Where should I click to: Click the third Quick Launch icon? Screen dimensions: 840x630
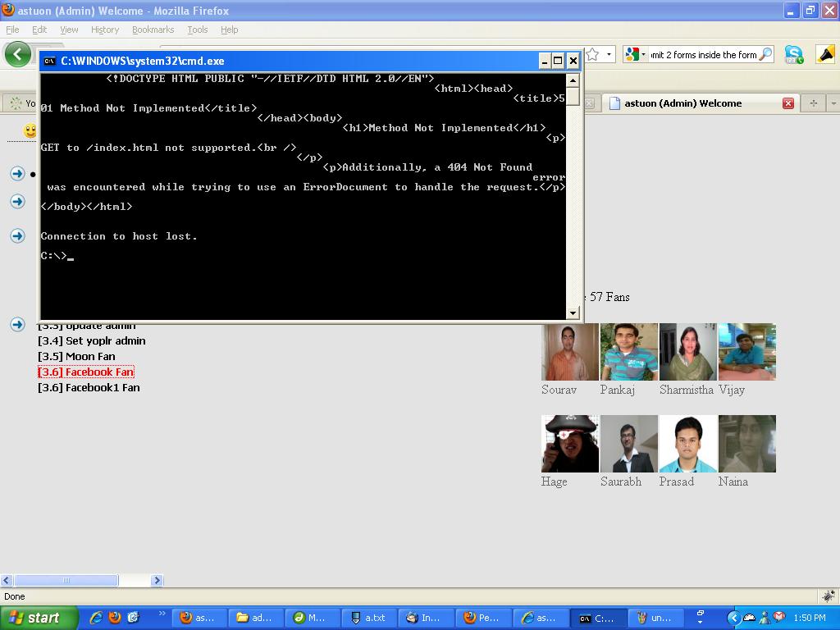pyautogui.click(x=134, y=618)
